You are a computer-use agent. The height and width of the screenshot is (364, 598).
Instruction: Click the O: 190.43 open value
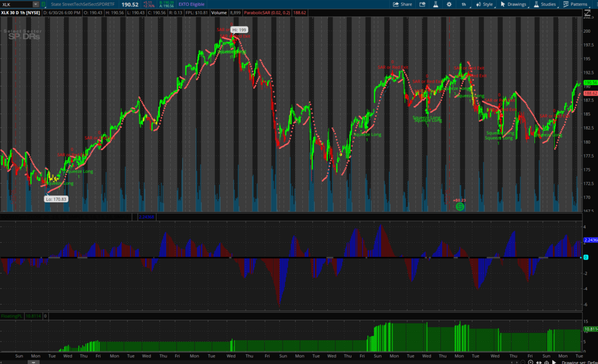click(x=93, y=12)
